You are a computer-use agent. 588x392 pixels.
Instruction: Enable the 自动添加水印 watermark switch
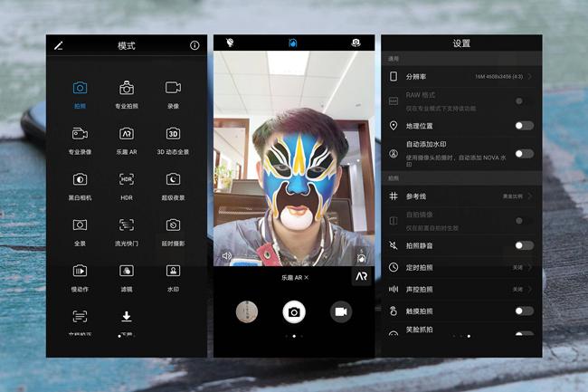pyautogui.click(x=525, y=153)
